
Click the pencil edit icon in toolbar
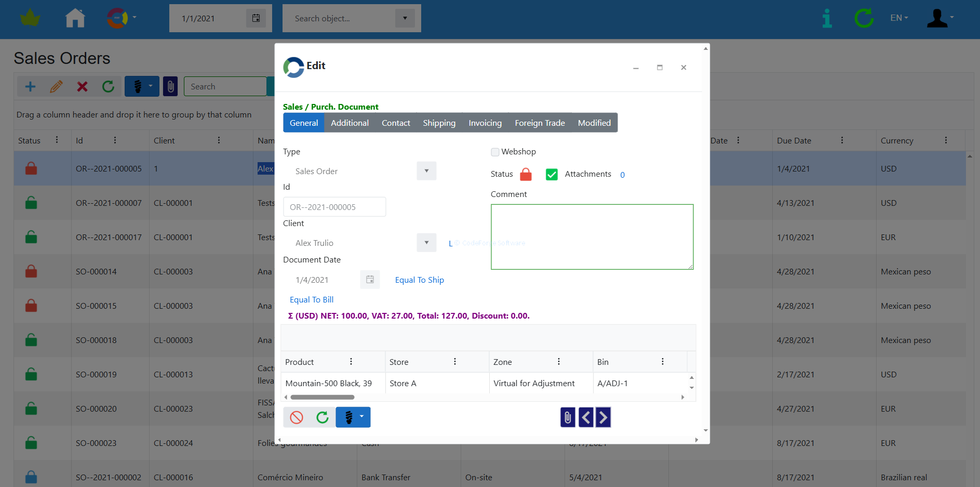point(57,86)
